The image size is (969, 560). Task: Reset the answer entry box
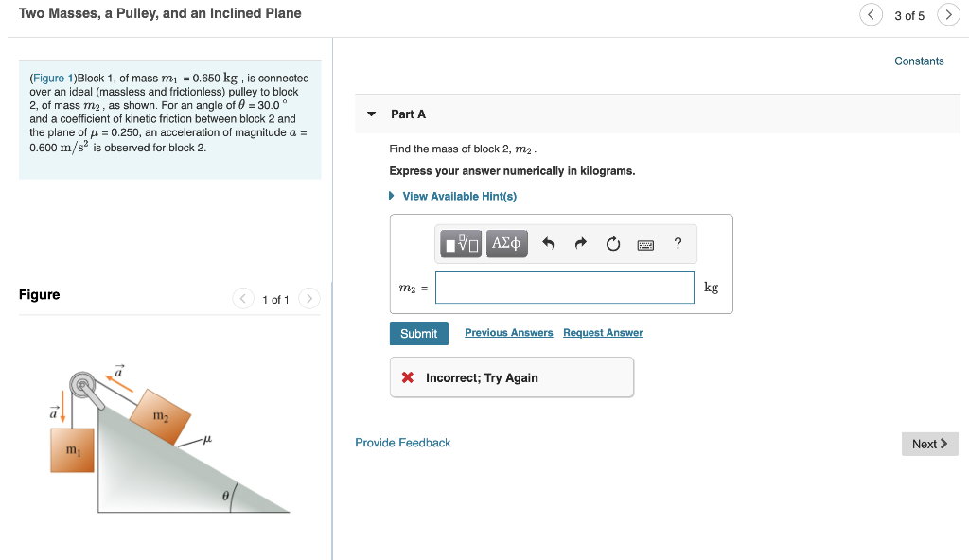[612, 243]
